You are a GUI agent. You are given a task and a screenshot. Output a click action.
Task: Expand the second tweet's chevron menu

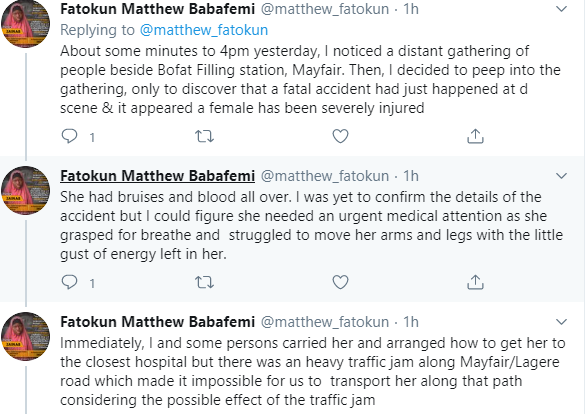tap(561, 176)
